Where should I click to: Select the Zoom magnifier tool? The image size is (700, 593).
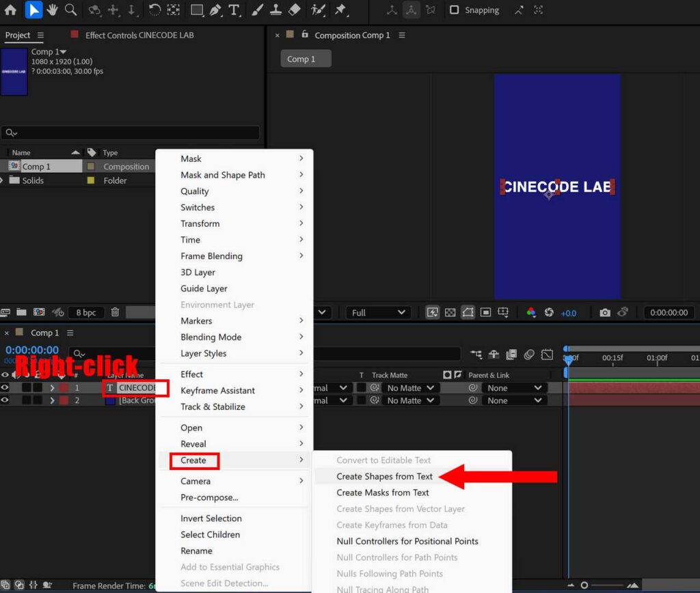70,10
